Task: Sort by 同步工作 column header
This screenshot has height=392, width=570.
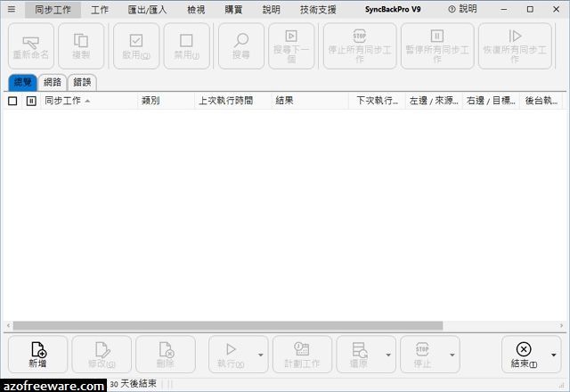Action: (89, 101)
